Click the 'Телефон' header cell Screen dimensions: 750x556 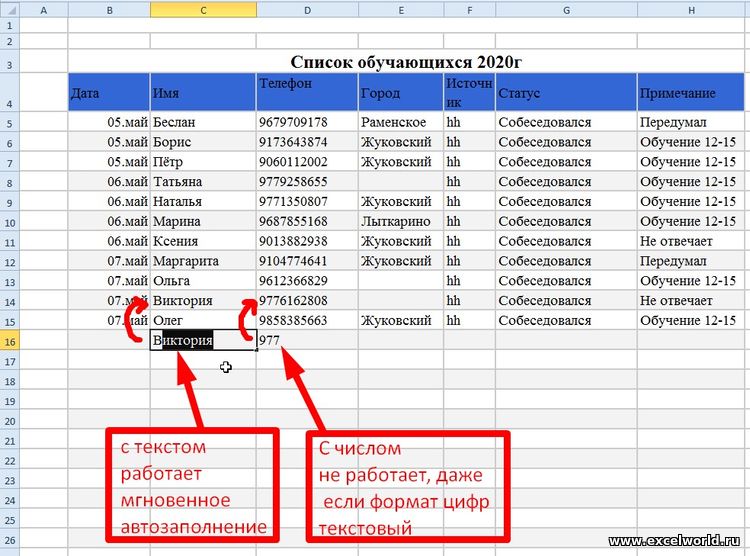pos(307,93)
